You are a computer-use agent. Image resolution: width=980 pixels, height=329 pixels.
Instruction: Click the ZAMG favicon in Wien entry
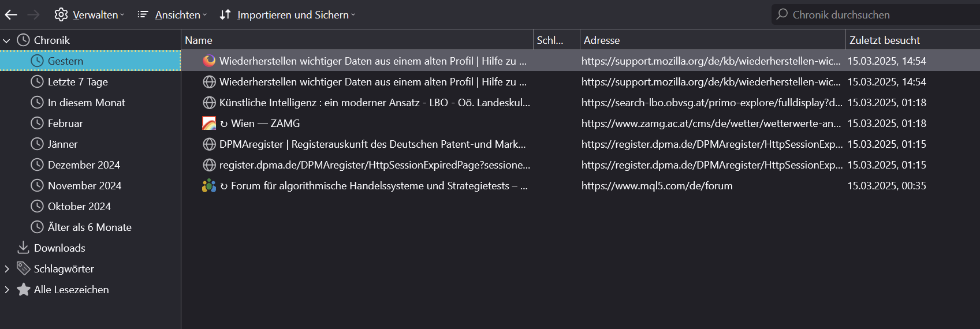(209, 123)
